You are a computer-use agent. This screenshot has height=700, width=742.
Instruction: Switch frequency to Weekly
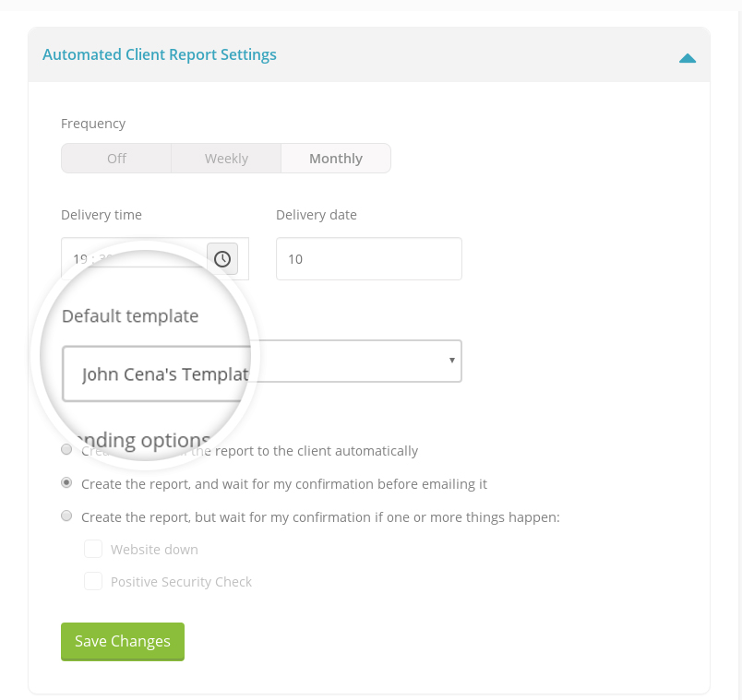tap(226, 159)
